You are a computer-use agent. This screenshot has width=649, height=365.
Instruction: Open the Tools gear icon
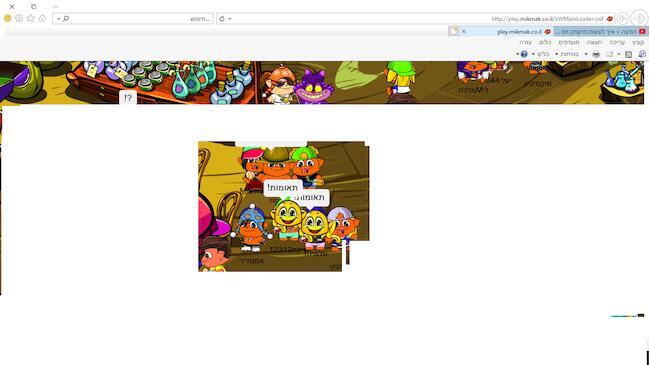click(x=19, y=18)
